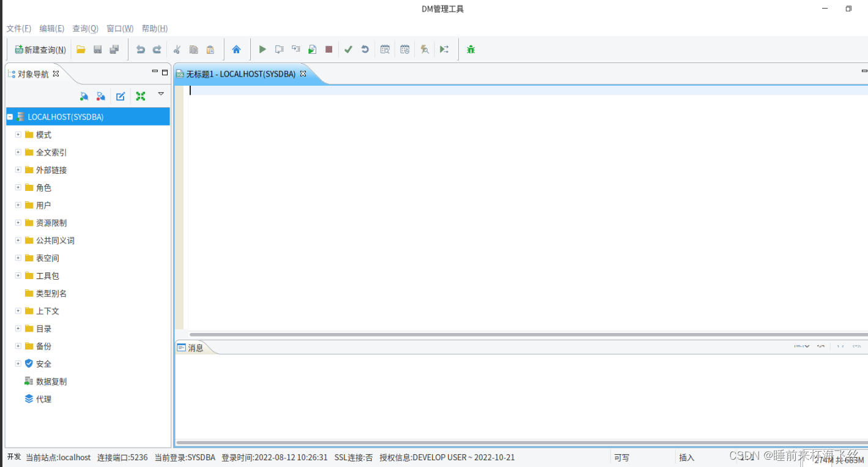Click the blue edit pencil icon in navigator
This screenshot has height=467, width=868.
[121, 96]
